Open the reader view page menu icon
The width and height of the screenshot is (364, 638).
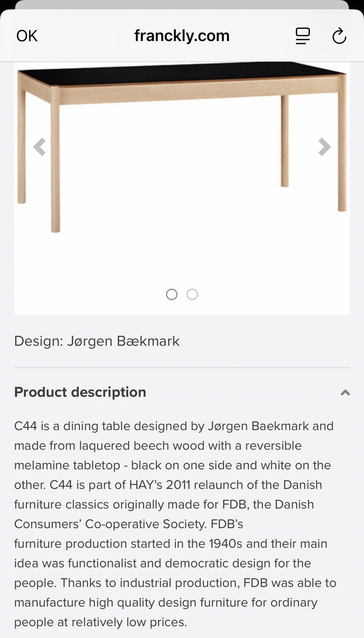[303, 36]
